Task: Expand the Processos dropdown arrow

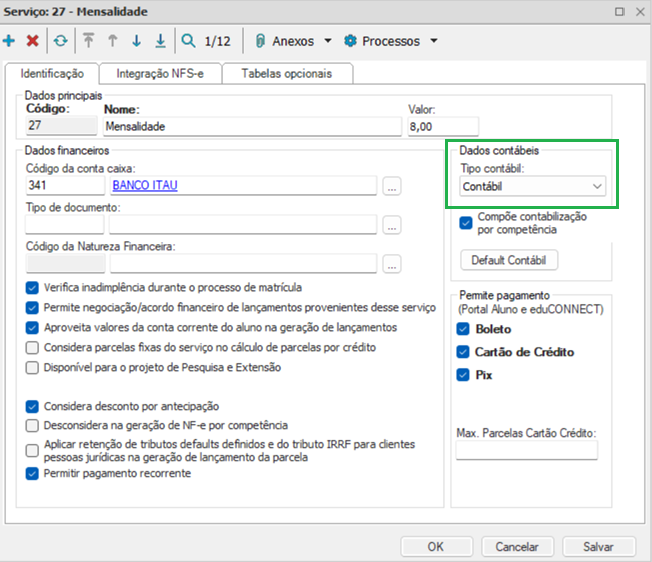Action: (x=434, y=41)
